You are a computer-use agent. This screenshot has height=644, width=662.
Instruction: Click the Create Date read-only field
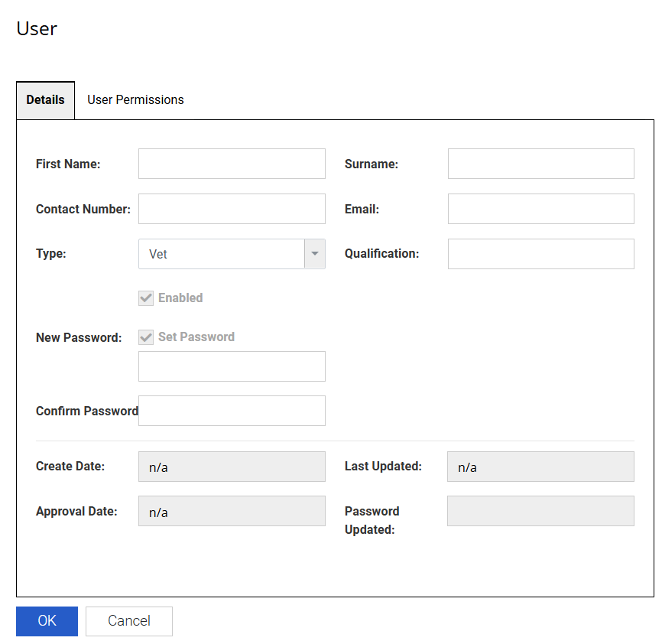point(232,467)
